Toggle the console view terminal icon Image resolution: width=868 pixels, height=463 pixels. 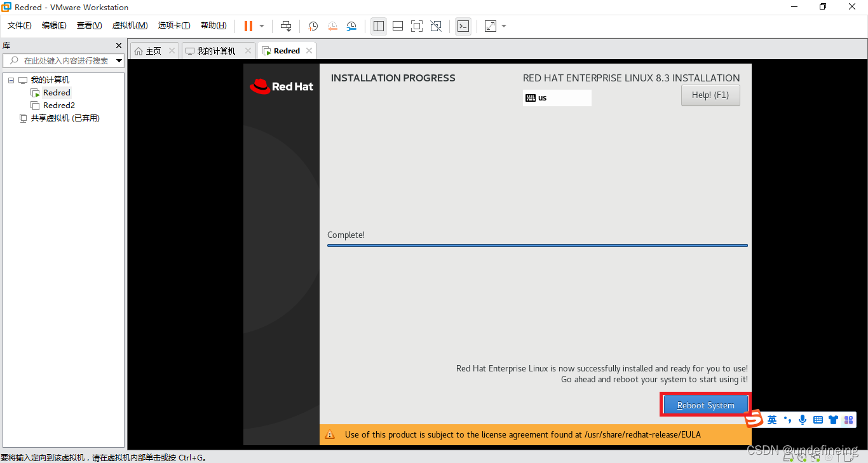point(463,26)
